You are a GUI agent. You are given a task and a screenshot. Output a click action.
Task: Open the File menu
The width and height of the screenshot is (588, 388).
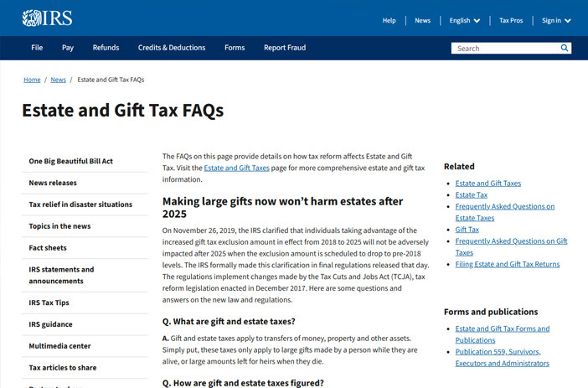point(37,48)
